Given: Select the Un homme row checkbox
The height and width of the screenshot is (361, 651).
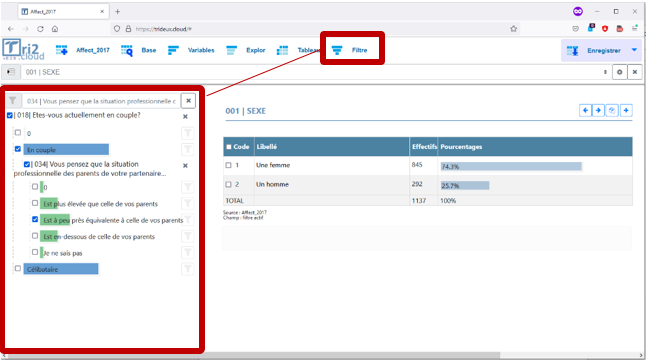Looking at the screenshot, I should tap(228, 184).
